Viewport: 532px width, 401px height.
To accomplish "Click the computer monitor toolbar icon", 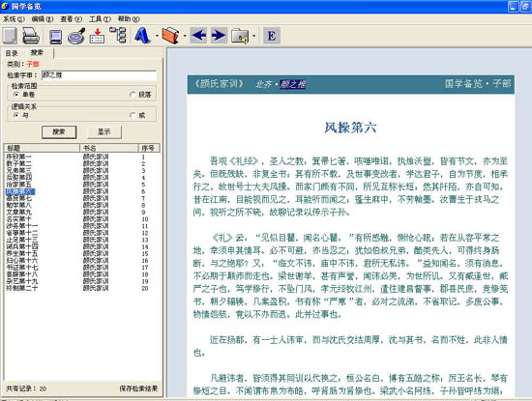I will 56,37.
